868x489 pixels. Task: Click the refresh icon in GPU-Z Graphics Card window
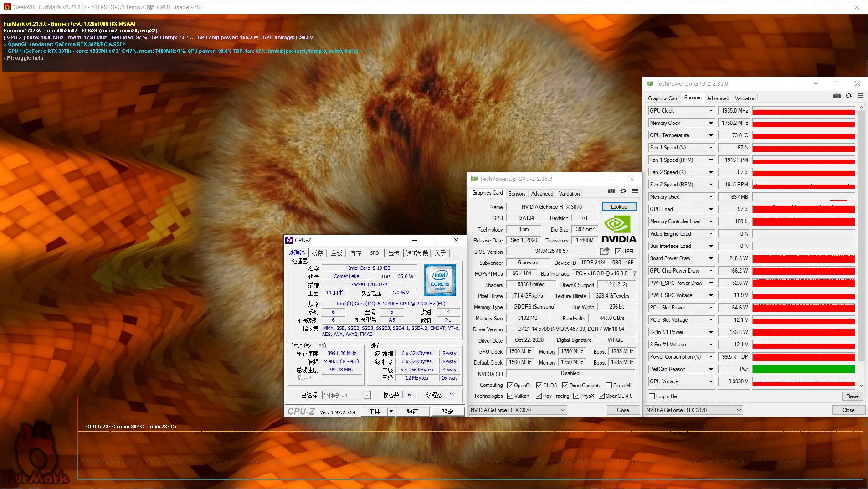[623, 191]
